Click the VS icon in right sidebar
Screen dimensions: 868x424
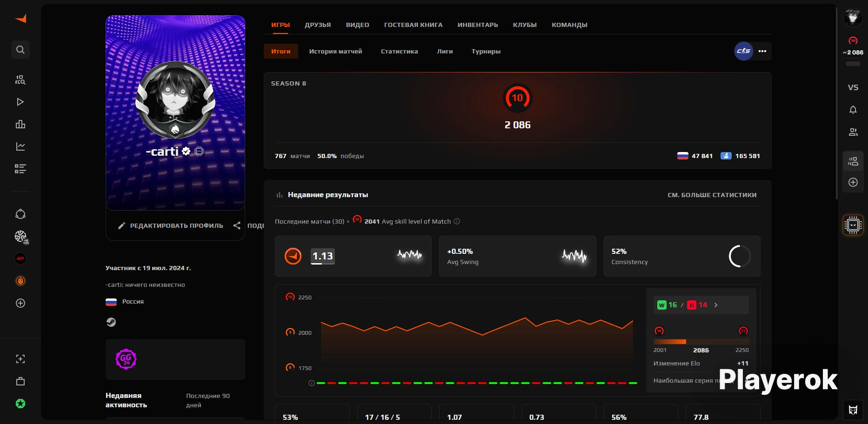[853, 87]
